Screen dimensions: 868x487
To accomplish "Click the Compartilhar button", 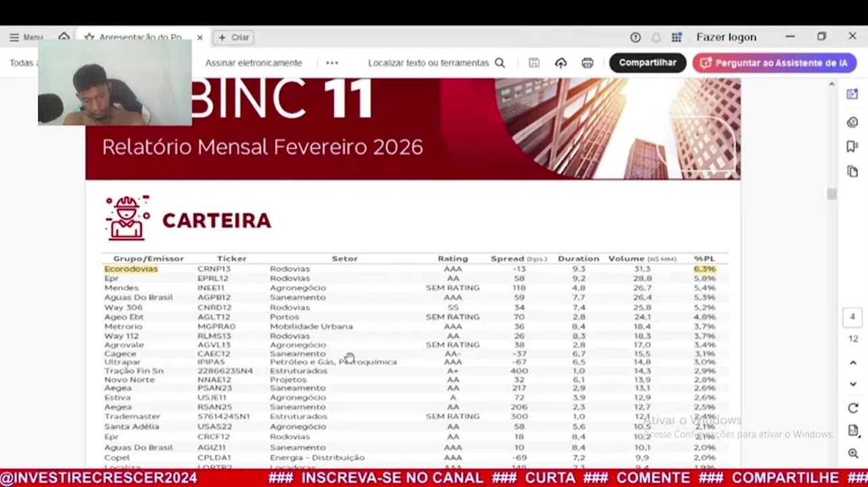I will [648, 63].
